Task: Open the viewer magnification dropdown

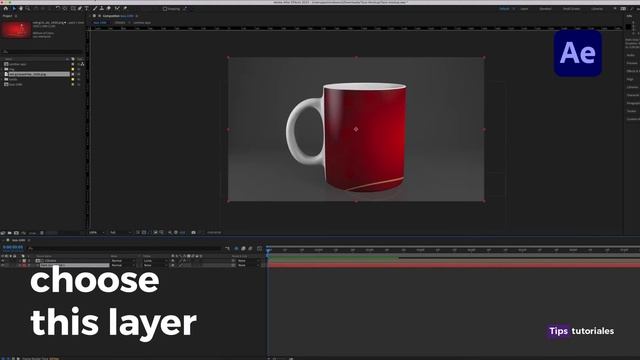Action: 96,233
